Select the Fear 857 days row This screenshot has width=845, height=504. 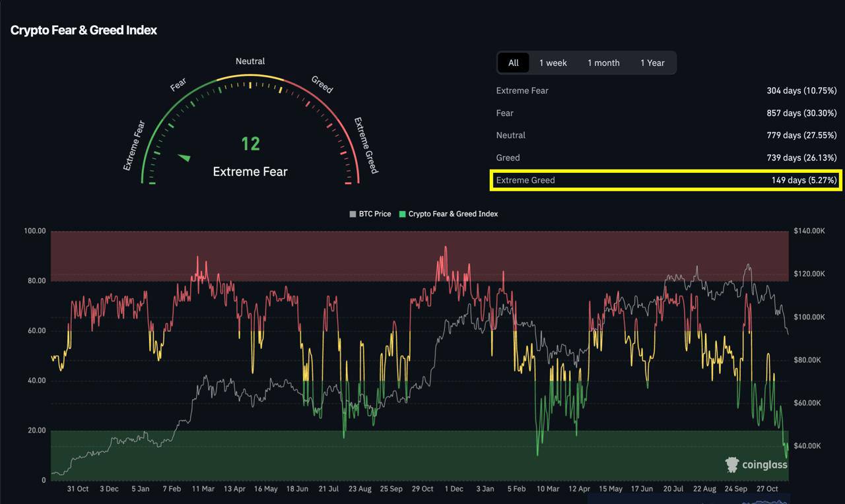(666, 113)
